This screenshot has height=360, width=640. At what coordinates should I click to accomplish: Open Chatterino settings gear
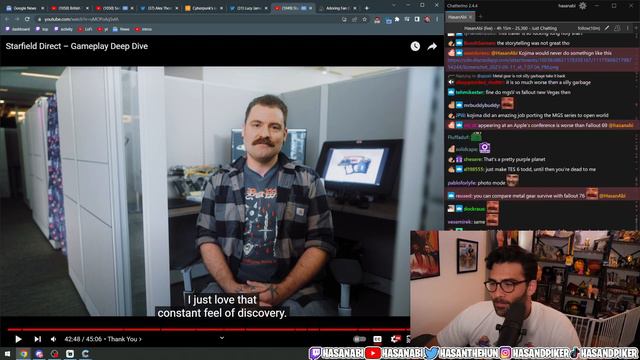pos(583,6)
